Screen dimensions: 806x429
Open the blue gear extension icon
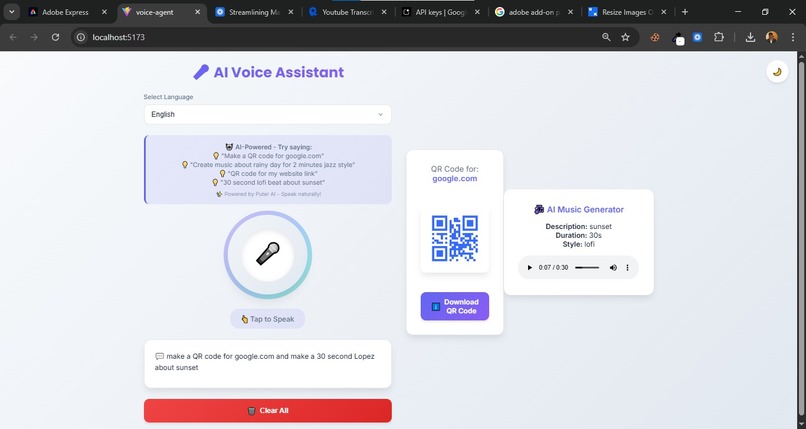coord(698,37)
